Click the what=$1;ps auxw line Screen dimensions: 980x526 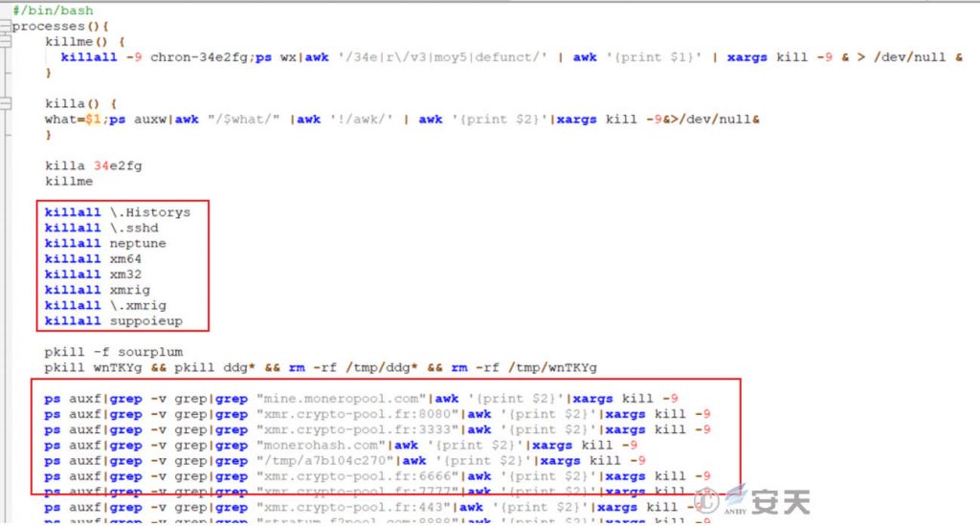coord(402,120)
